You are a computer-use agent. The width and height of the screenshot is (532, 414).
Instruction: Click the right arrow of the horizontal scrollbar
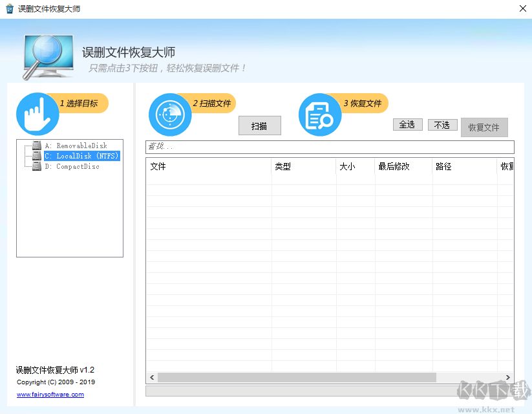[x=508, y=377]
